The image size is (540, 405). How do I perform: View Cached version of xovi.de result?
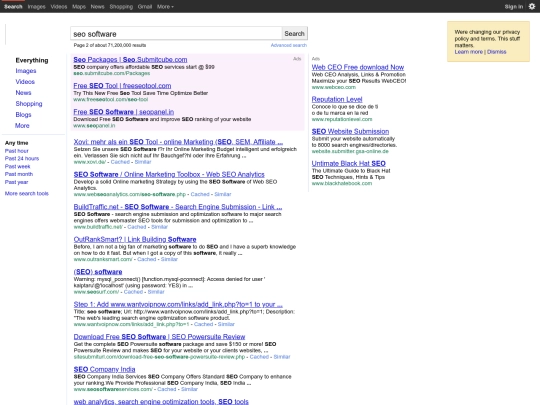pos(120,162)
